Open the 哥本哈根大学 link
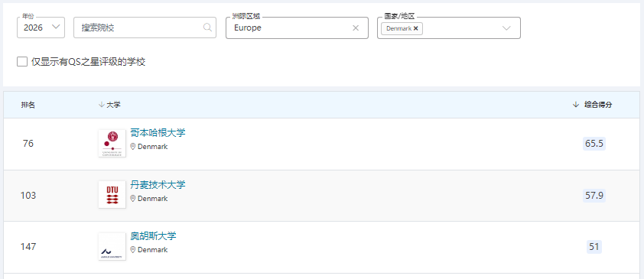 tap(158, 133)
